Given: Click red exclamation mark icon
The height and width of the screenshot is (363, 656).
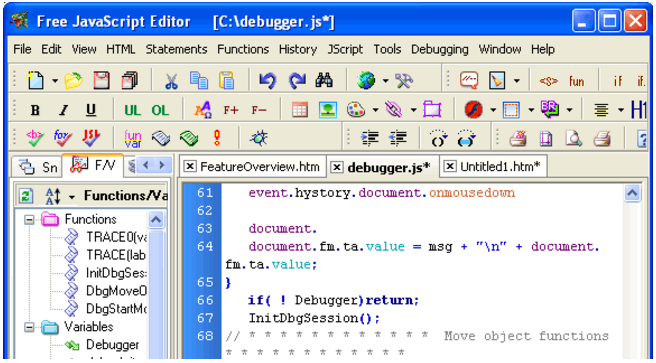Looking at the screenshot, I should pyautogui.click(x=217, y=137).
